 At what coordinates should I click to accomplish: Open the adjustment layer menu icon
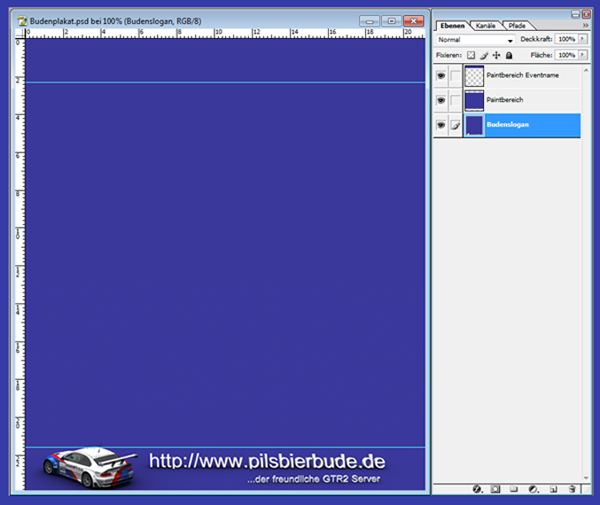click(532, 490)
